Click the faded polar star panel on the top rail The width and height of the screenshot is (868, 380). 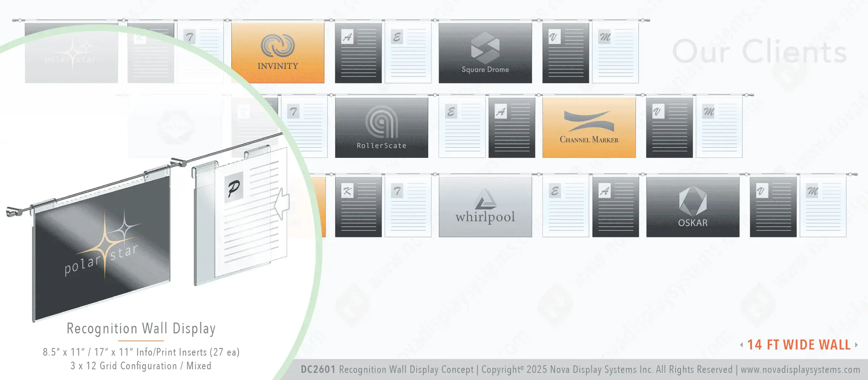71,53
